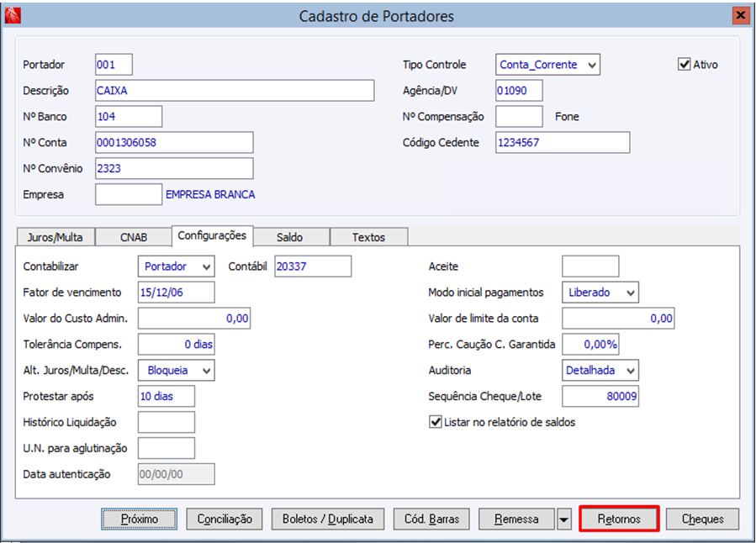Click the Fone label

(567, 117)
